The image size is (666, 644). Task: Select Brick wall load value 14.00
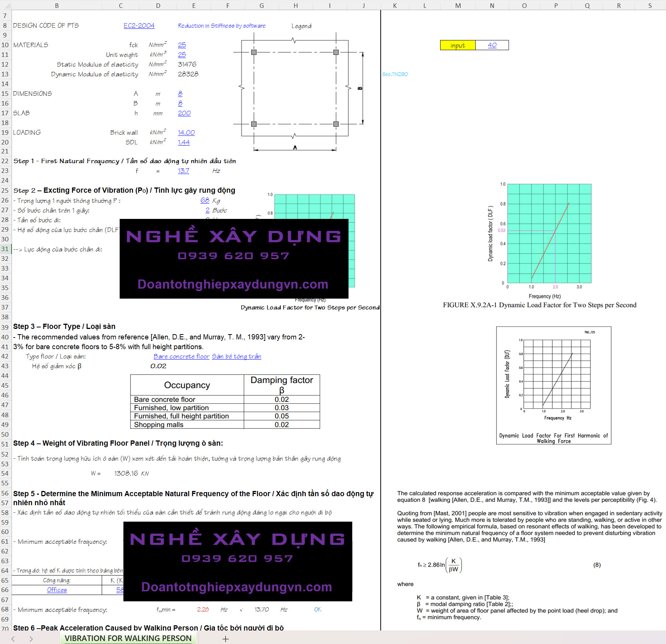(x=186, y=132)
